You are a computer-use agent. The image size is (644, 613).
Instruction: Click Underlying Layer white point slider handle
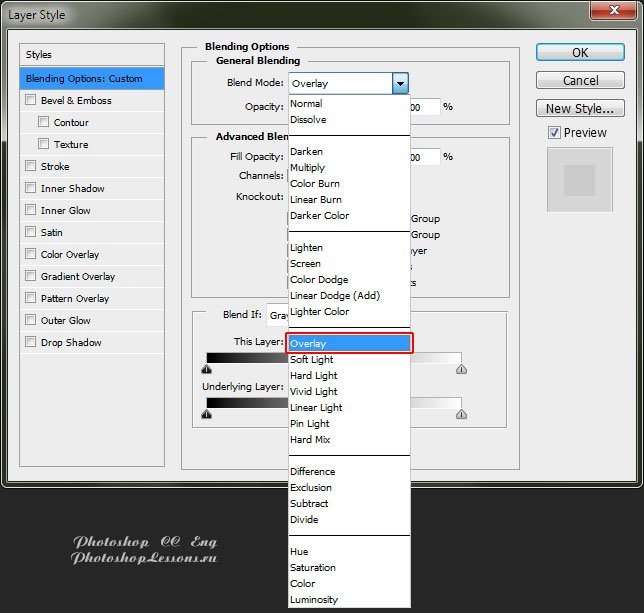point(461,414)
